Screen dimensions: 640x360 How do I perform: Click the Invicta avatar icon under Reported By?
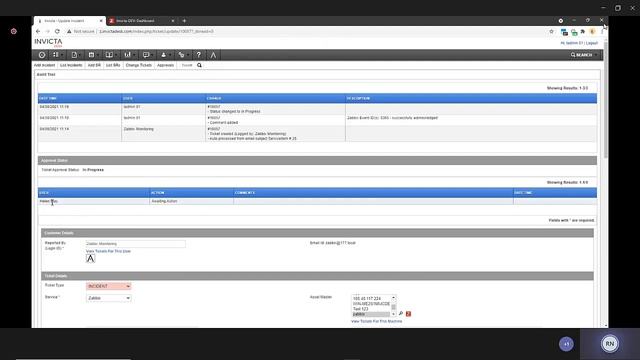click(x=91, y=258)
